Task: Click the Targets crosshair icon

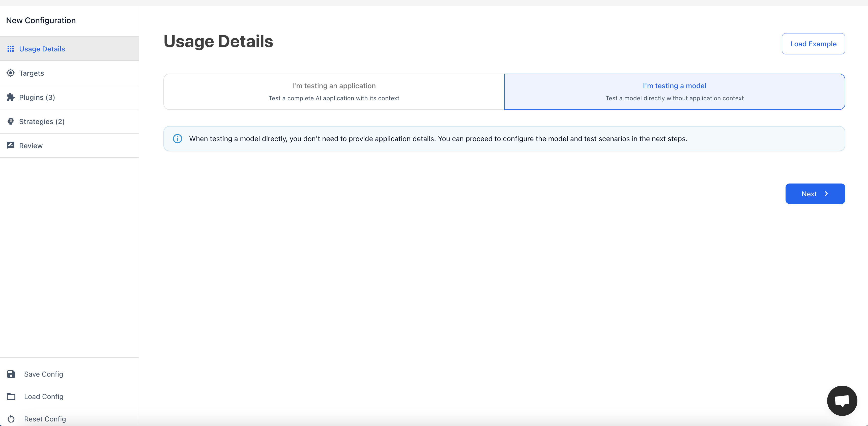Action: pyautogui.click(x=10, y=73)
